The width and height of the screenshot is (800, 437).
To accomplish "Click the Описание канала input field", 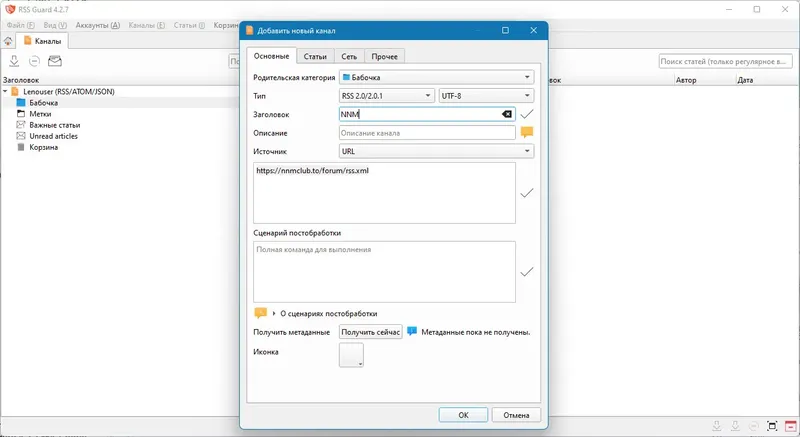I will coord(427,133).
